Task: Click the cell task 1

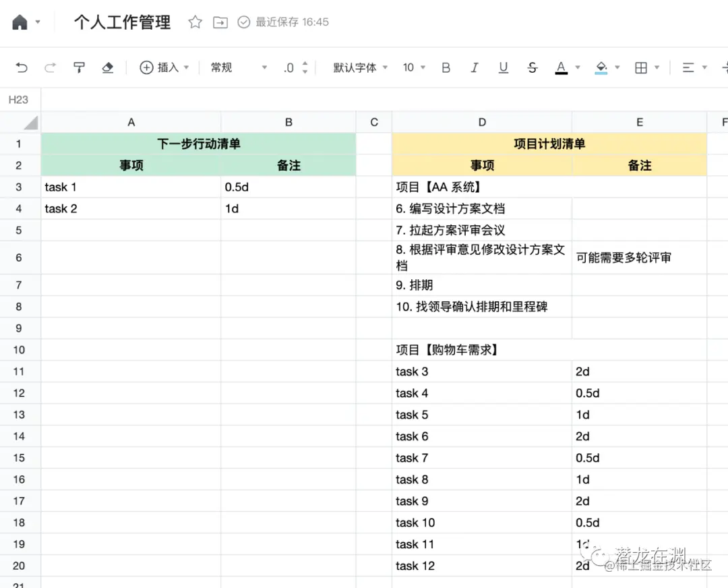Action: pyautogui.click(x=131, y=187)
